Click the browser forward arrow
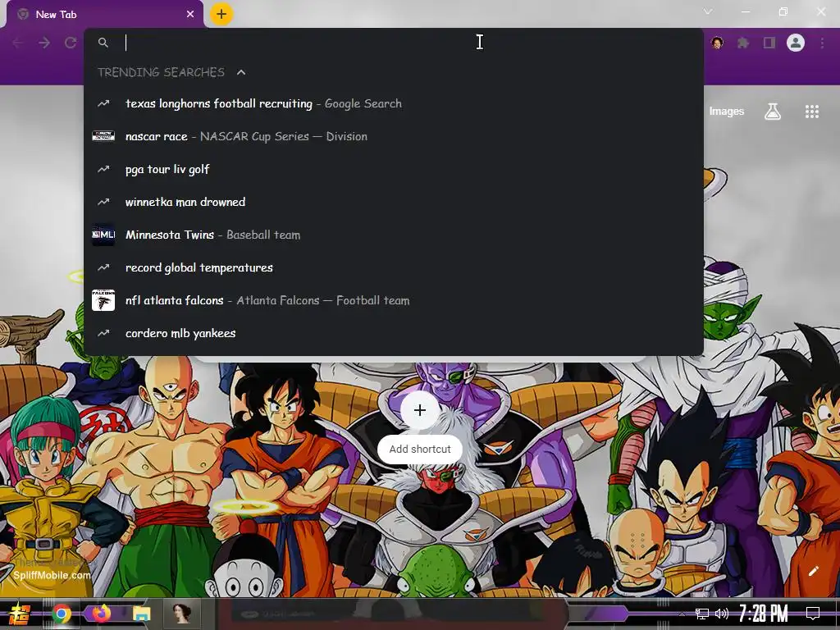 point(44,43)
